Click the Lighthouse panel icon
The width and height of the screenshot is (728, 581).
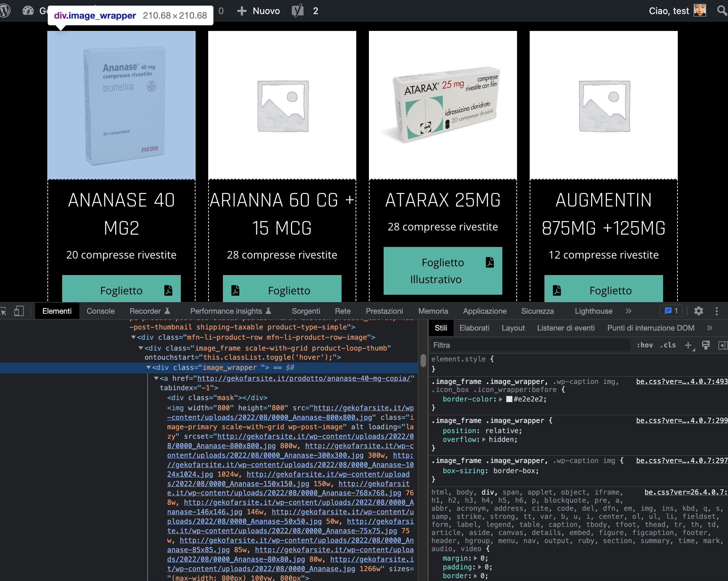click(x=593, y=311)
